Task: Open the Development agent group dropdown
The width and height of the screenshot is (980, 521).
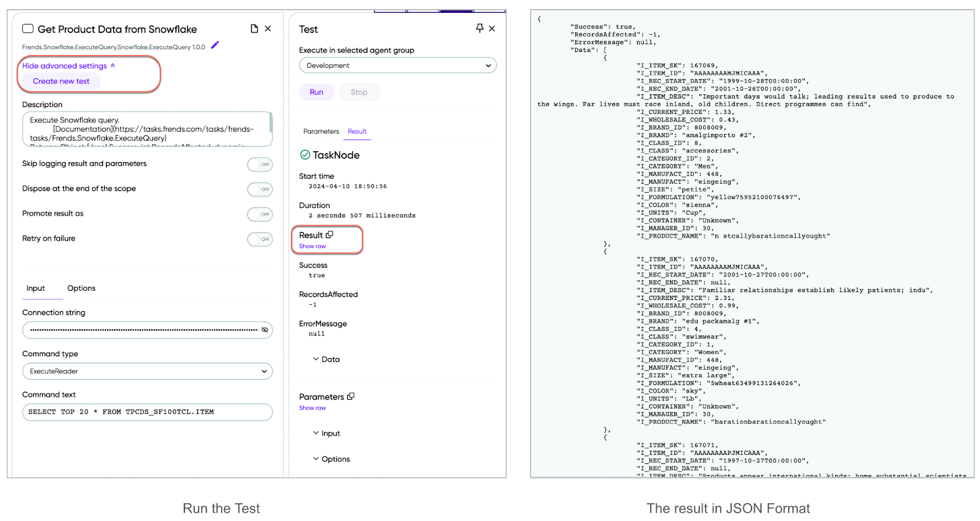Action: (x=398, y=66)
